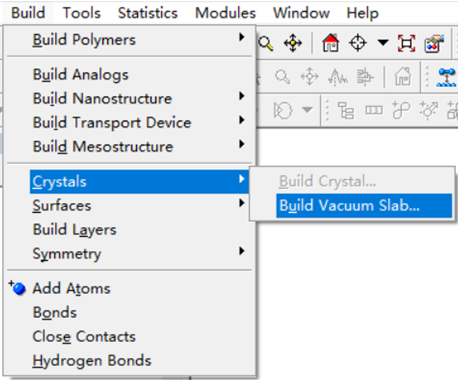Select the Translate move-arrows tool

tap(293, 43)
